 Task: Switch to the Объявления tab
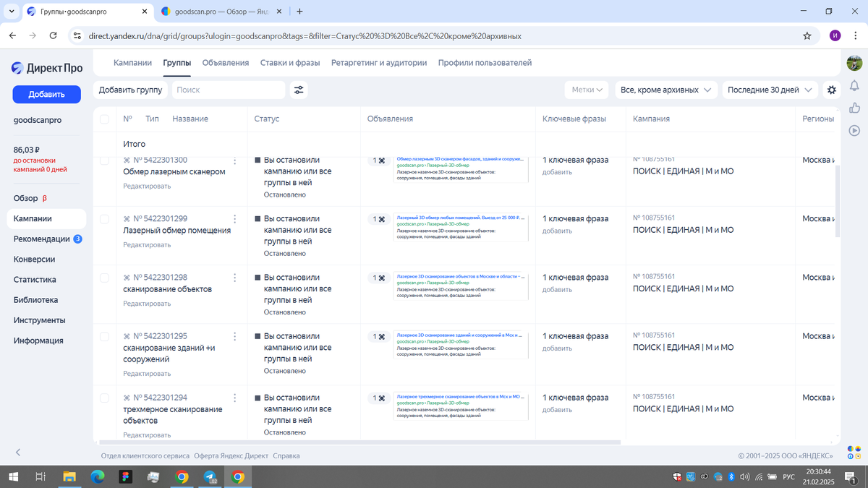226,63
